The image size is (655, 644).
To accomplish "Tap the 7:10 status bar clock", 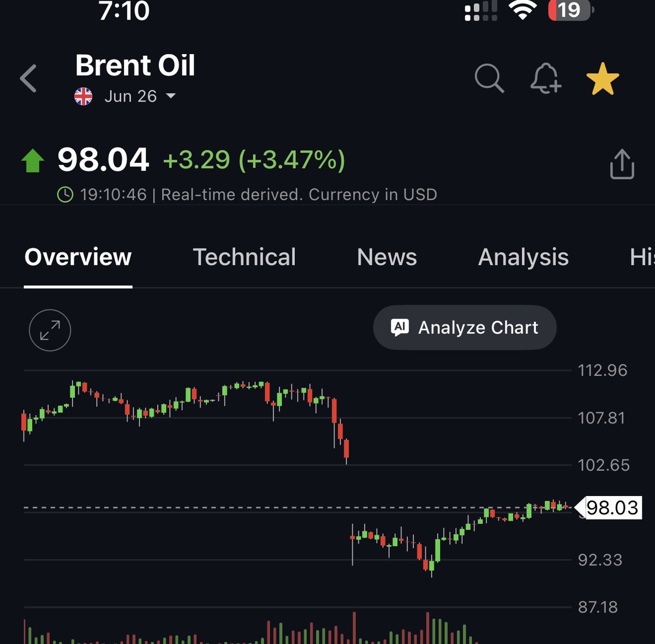I will (x=124, y=10).
